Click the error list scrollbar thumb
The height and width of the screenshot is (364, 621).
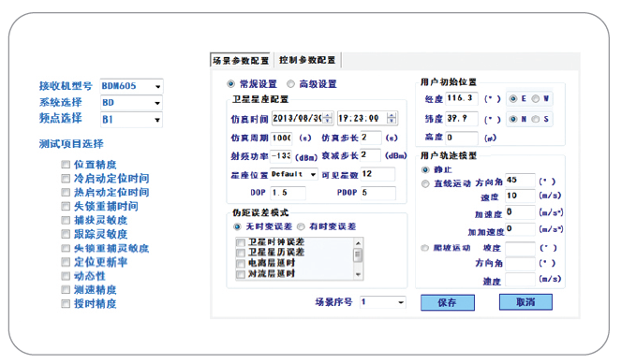coord(358,255)
